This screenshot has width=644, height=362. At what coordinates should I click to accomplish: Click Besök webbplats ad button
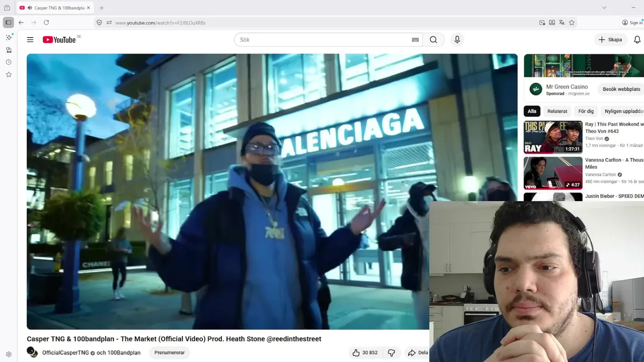(x=621, y=89)
